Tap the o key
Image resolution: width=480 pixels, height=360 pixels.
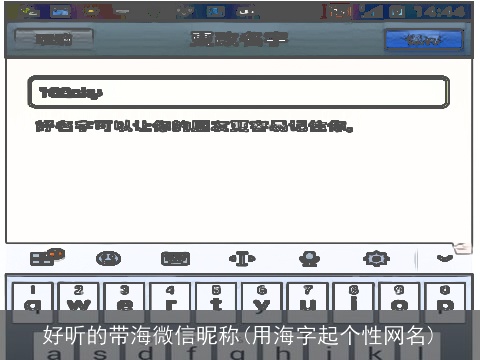click(399, 303)
